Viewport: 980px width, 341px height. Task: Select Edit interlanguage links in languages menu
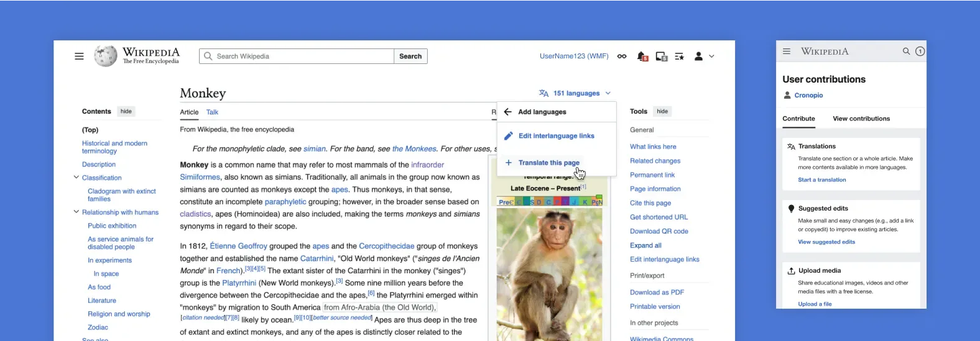557,136
